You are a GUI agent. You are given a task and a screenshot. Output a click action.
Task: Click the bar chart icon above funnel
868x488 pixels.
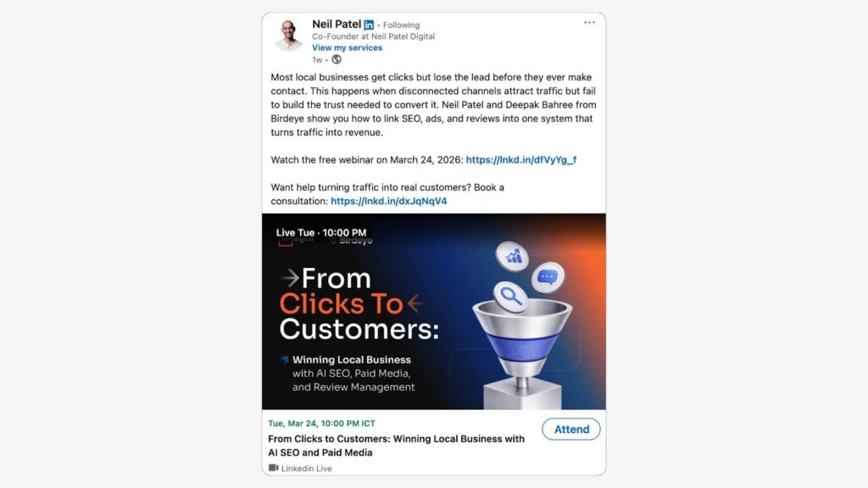513,256
